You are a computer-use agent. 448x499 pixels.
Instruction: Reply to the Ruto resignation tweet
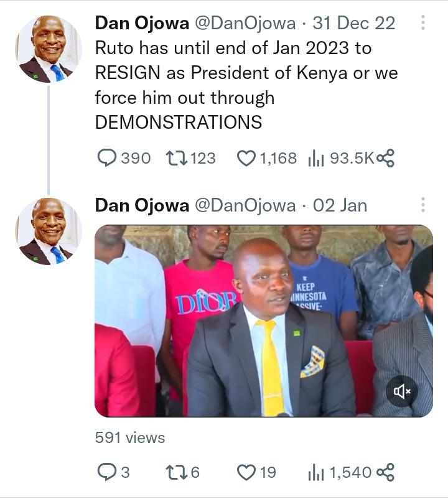click(x=108, y=159)
